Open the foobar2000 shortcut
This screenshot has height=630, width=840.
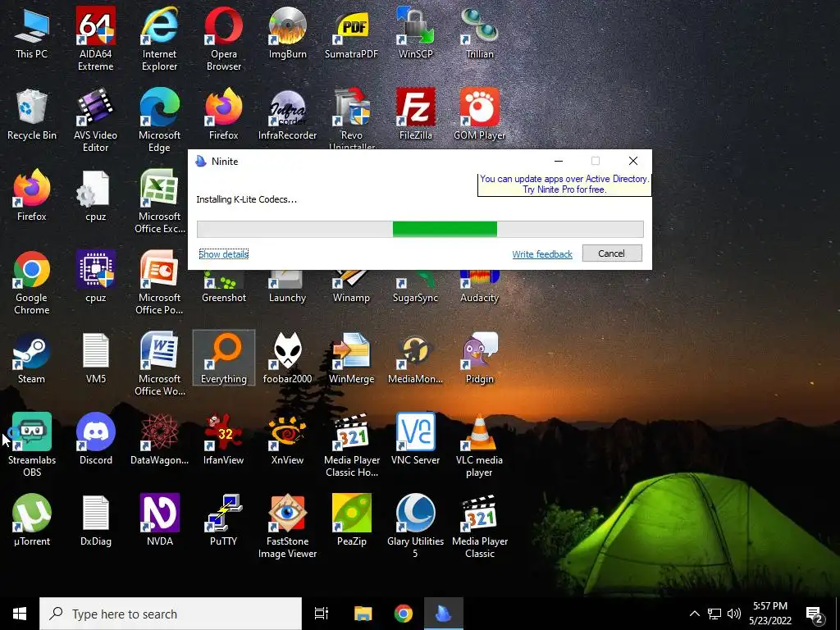[288, 358]
